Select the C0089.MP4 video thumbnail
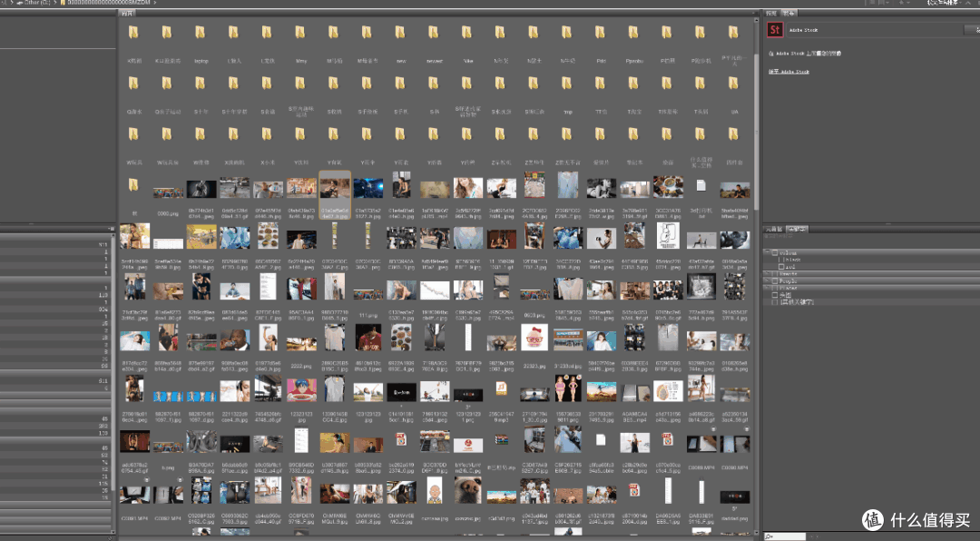This screenshot has width=980, height=541. tap(701, 444)
